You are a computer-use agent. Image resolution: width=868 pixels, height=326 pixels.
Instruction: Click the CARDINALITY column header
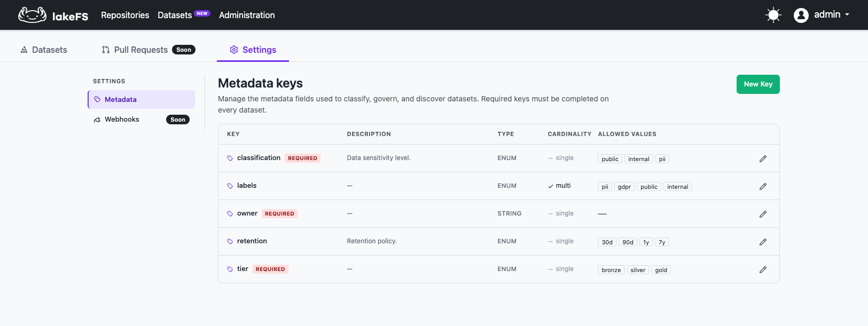(x=569, y=134)
